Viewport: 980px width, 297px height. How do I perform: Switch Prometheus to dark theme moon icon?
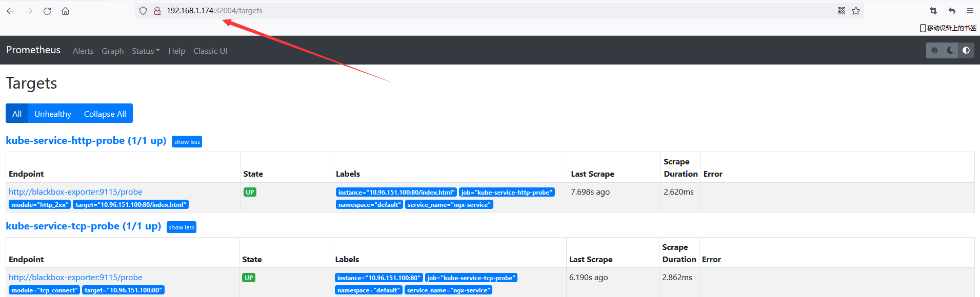(950, 50)
